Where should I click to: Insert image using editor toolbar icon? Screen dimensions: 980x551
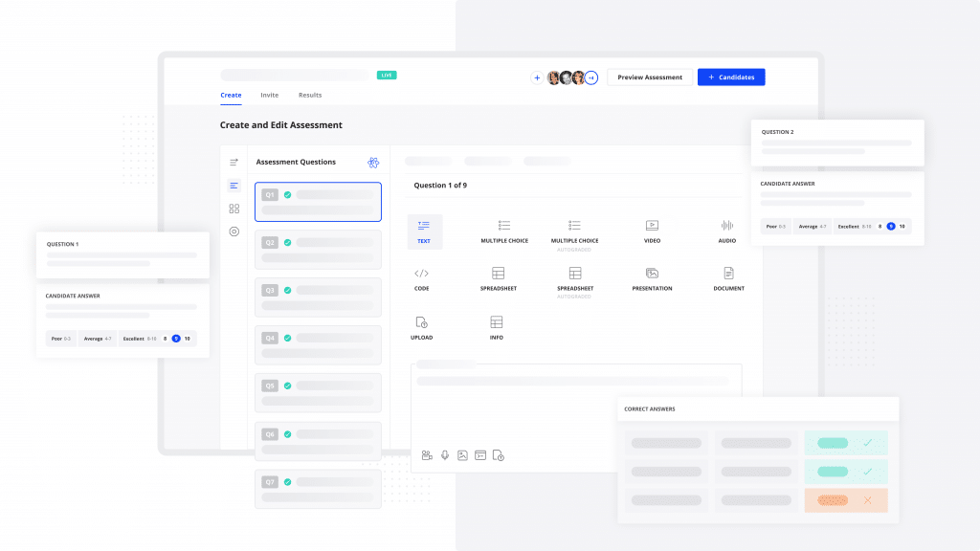click(462, 455)
